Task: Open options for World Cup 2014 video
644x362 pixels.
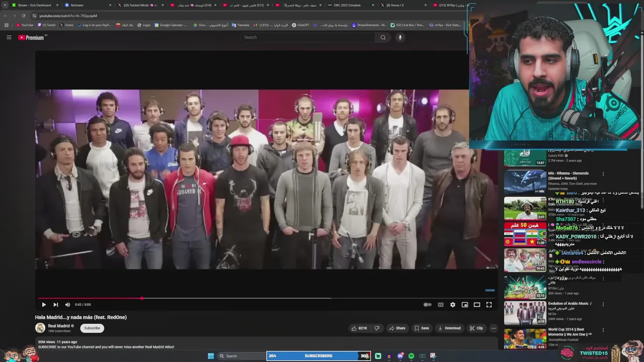Action: 603,330
